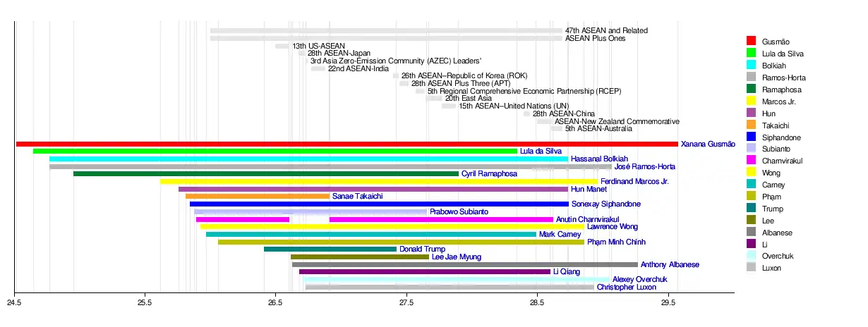Click the 20th East Asia label
This screenshot has height=327, width=868.
click(469, 98)
